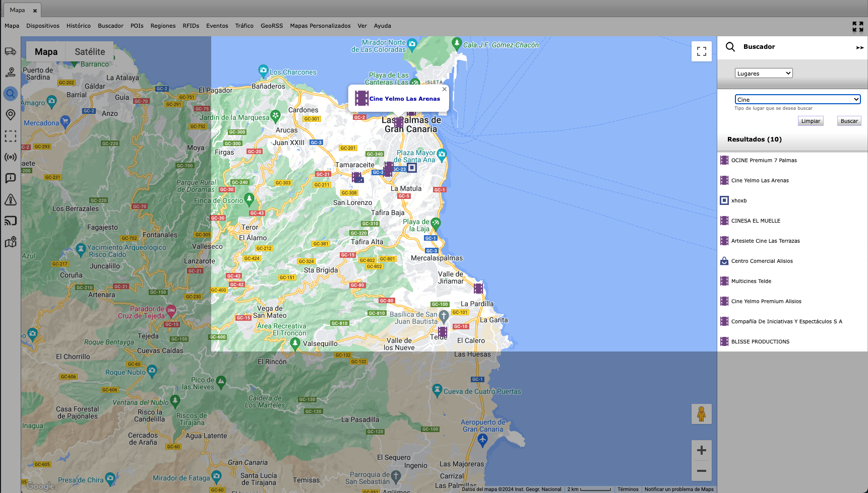Click the Centro Comercial Alisios shopping icon

724,261
